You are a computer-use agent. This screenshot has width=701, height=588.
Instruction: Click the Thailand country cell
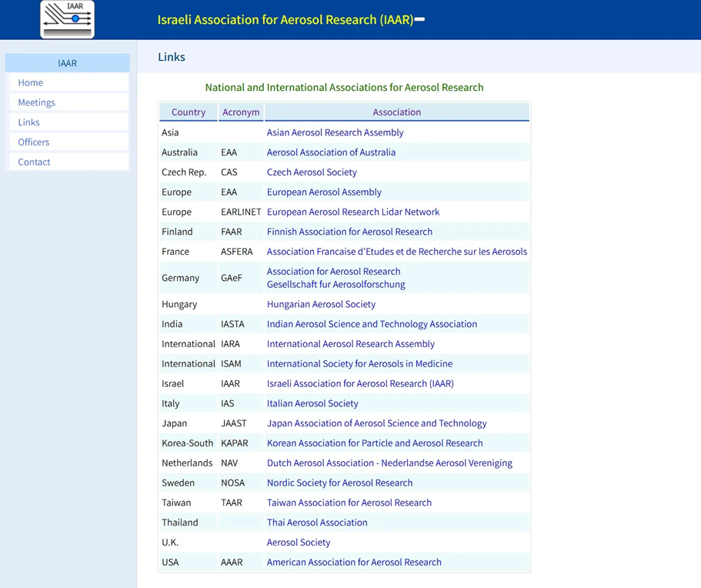(189, 523)
